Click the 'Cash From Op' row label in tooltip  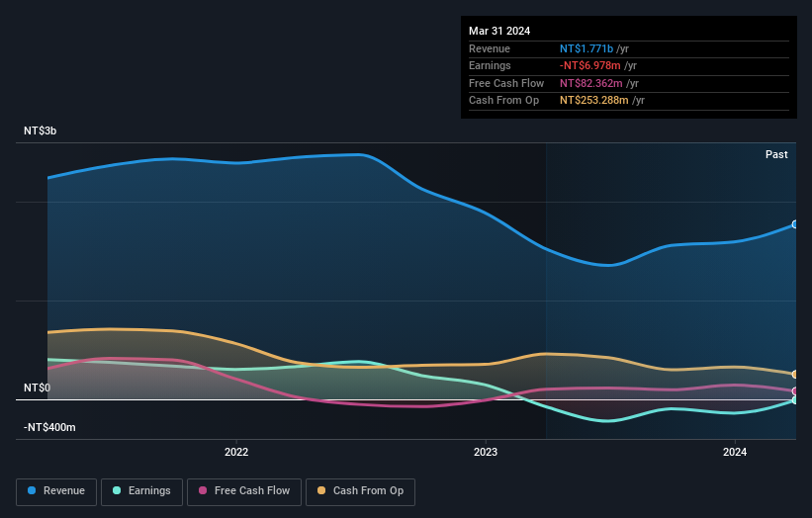point(503,101)
